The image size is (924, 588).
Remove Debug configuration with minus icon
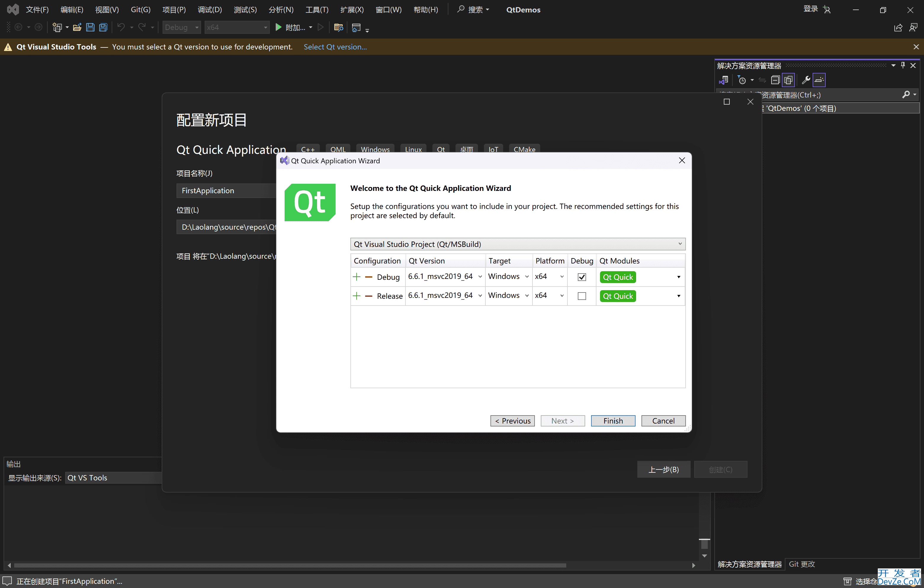coord(368,277)
